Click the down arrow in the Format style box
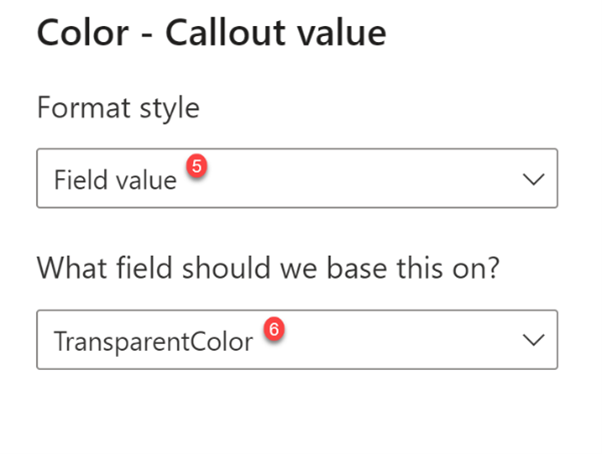This screenshot has height=454, width=602. pos(534,180)
